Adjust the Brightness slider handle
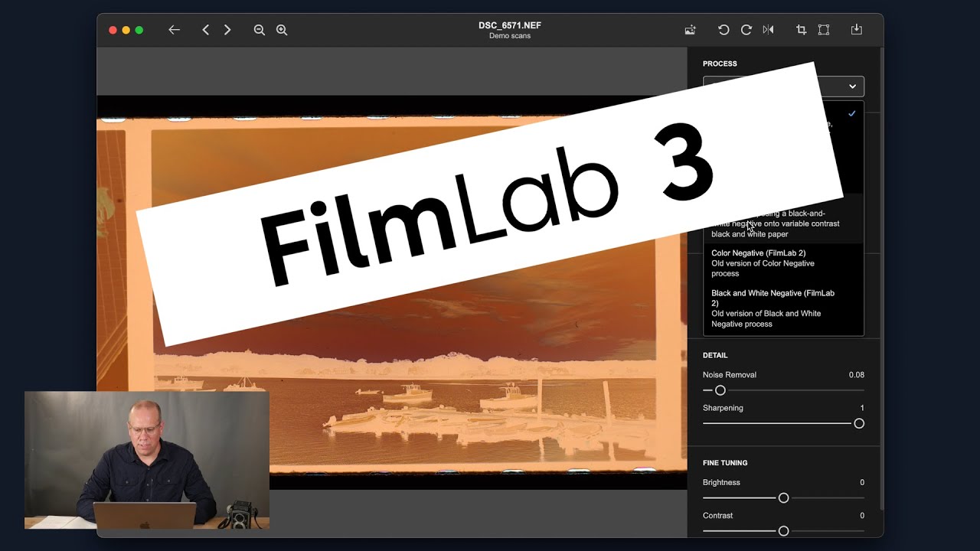The width and height of the screenshot is (980, 551). (783, 498)
